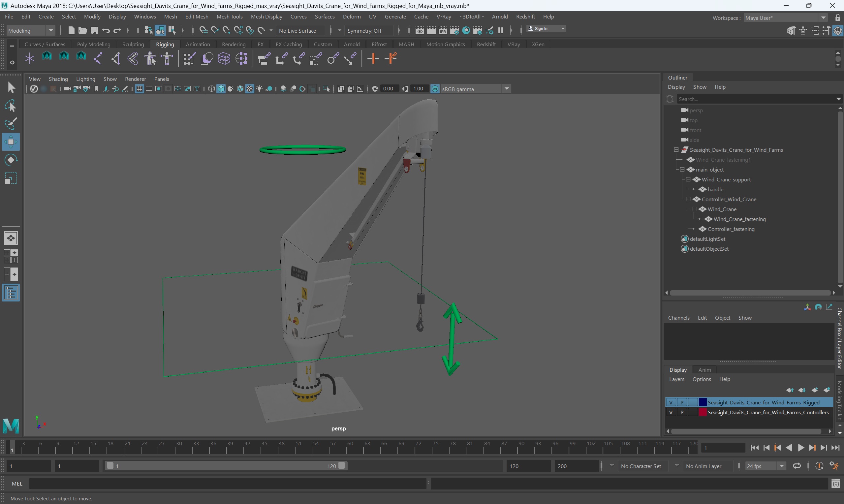
Task: Click the Create Locator shelf icon
Action: [30, 58]
